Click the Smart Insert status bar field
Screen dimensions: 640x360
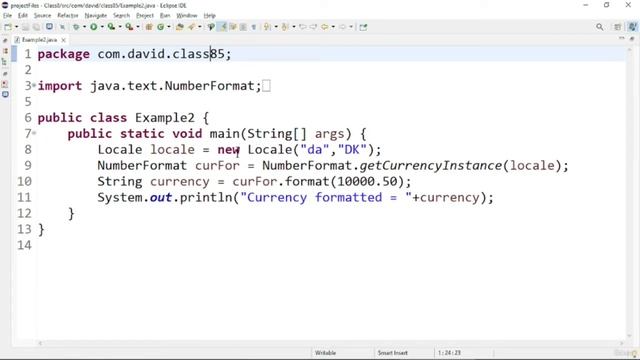pos(393,353)
